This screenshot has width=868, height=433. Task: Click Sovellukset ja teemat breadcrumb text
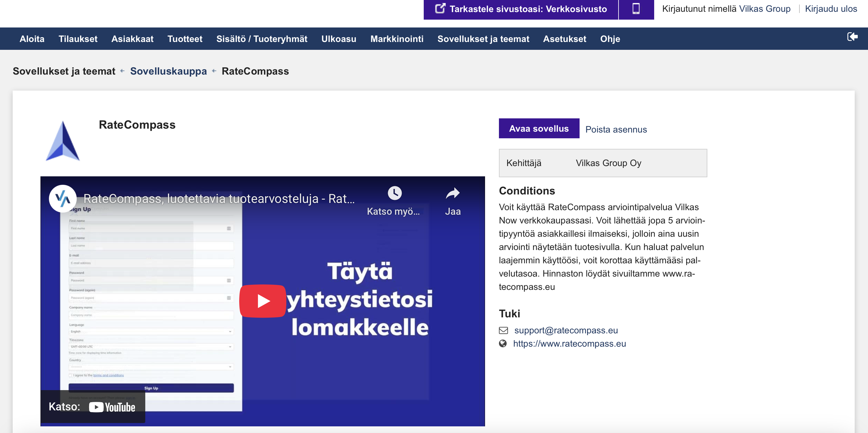click(x=64, y=71)
